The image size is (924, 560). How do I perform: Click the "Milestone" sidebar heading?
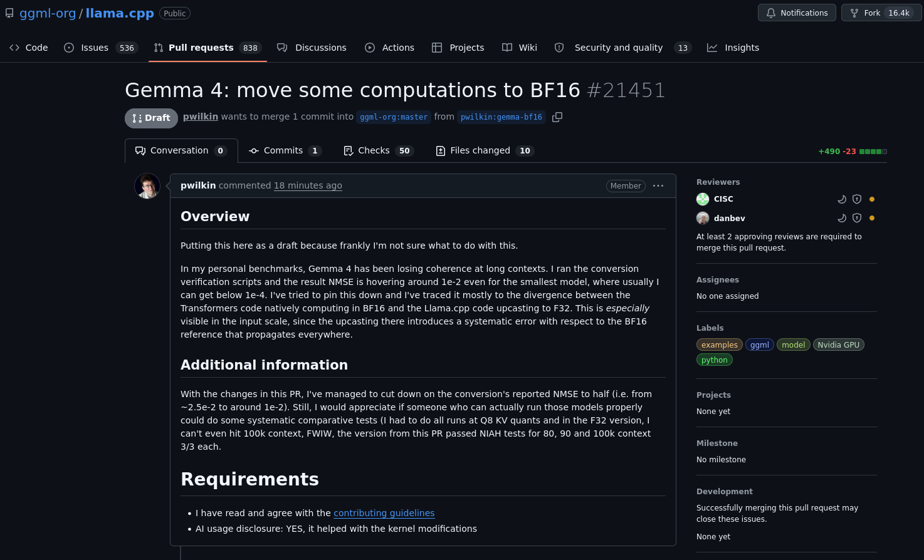point(717,443)
